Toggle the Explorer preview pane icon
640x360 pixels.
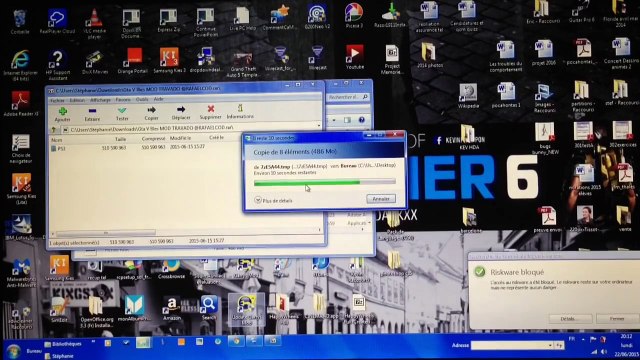347,120
